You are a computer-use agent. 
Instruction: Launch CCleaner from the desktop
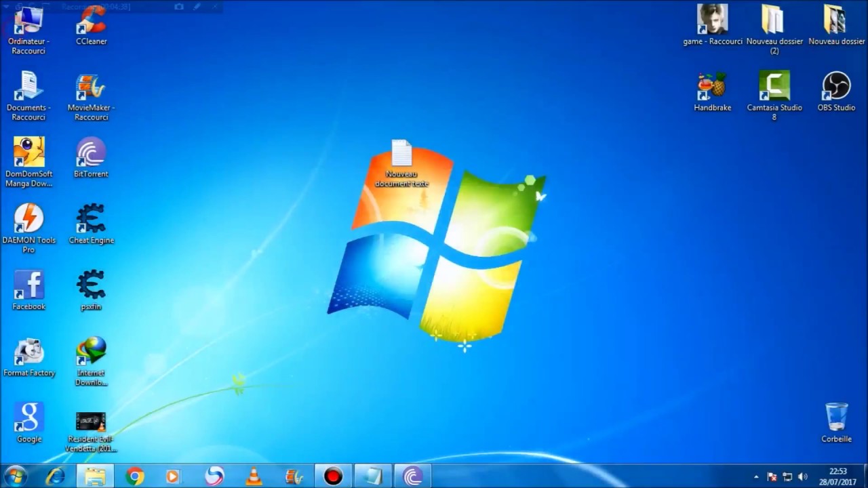coord(91,25)
